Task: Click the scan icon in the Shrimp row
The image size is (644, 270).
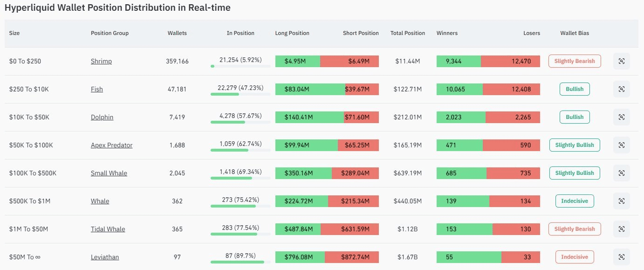Action: [621, 61]
